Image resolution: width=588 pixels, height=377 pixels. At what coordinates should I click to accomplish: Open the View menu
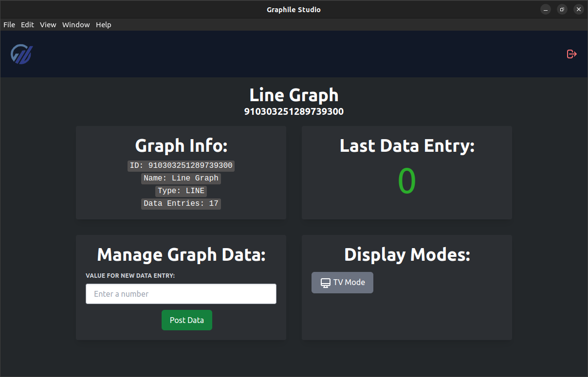tap(48, 24)
